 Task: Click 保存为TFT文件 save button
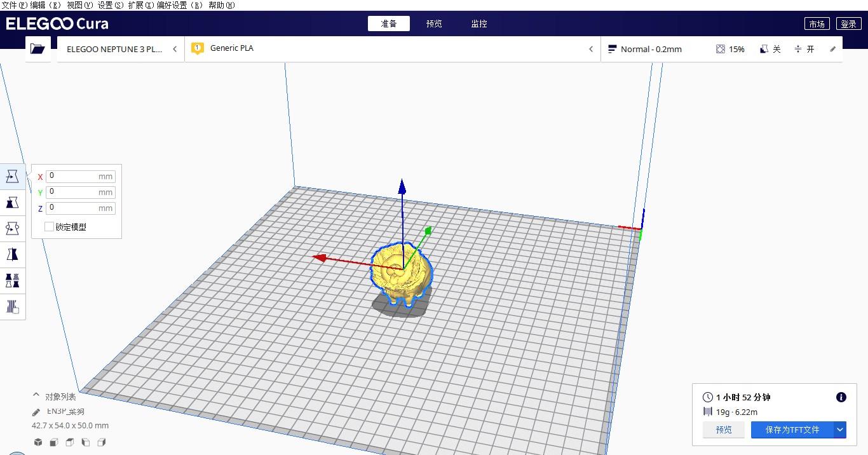792,430
